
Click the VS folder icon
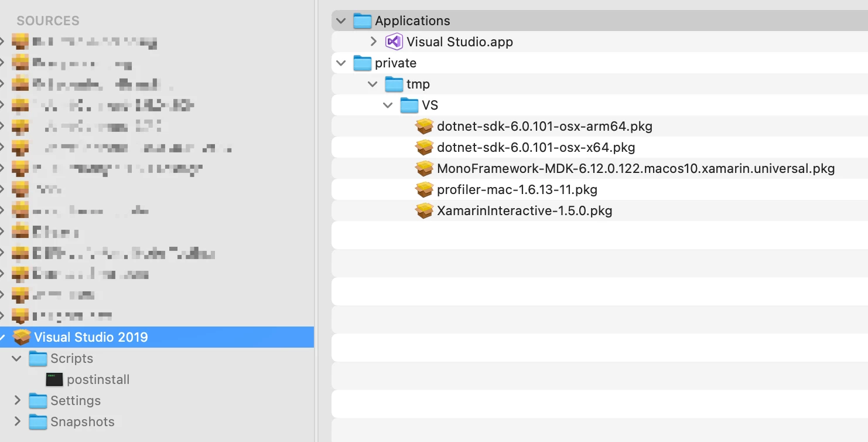409,106
